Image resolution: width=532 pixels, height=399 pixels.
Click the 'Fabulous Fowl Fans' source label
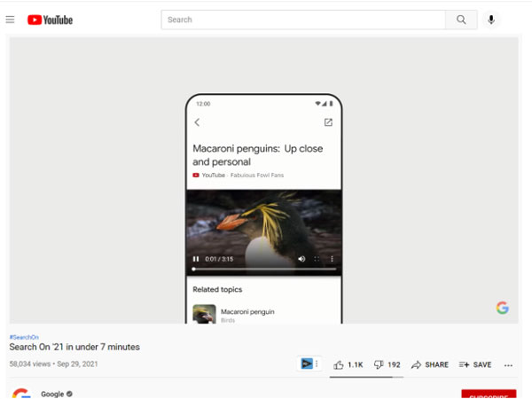257,176
